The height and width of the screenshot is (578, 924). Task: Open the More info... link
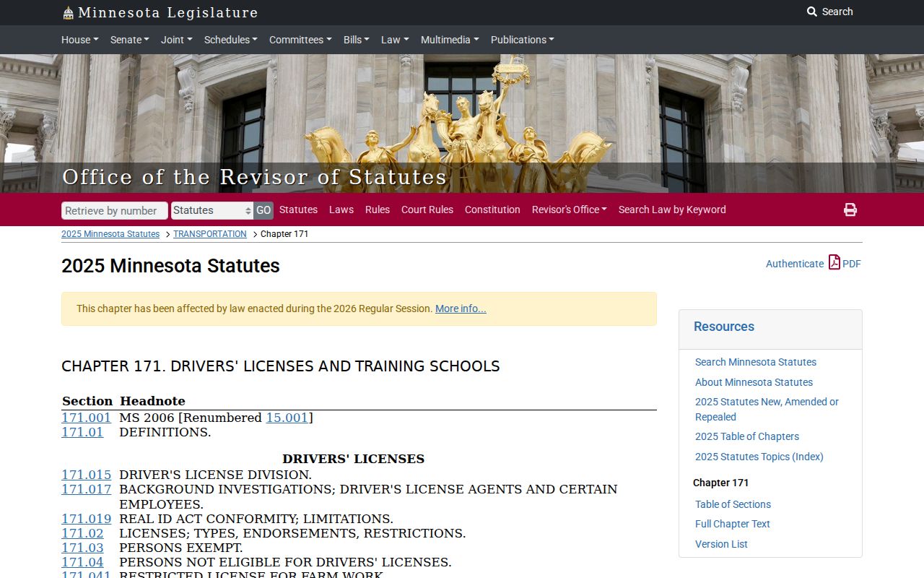(461, 309)
